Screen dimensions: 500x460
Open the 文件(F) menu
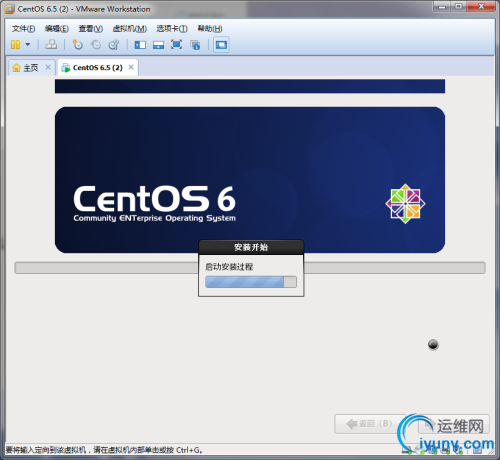point(23,29)
